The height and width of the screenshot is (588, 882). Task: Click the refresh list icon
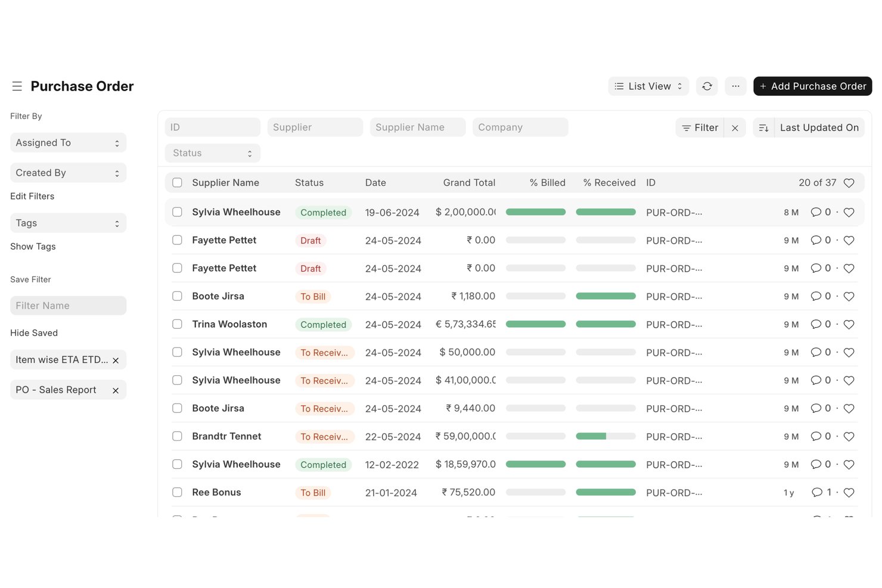pos(707,86)
